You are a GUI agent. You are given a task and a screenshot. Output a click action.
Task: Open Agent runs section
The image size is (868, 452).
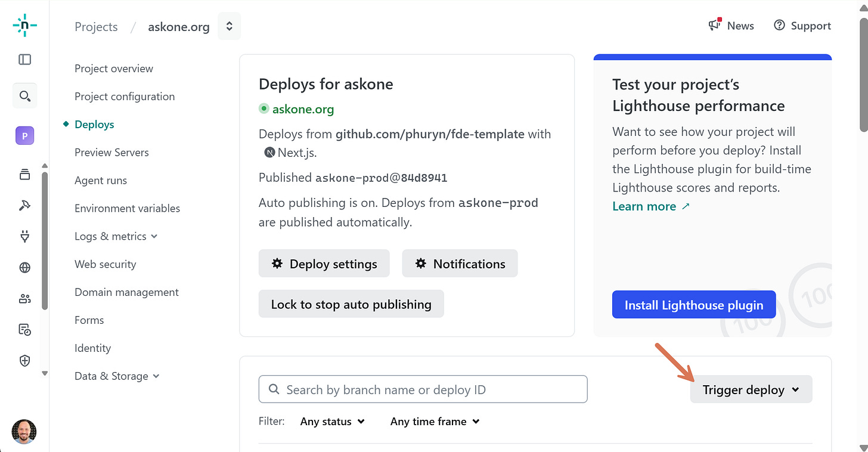pyautogui.click(x=101, y=180)
